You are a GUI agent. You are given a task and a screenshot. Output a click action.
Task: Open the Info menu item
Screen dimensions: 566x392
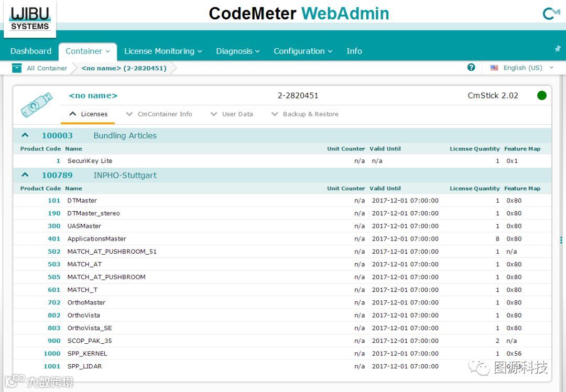pos(354,51)
